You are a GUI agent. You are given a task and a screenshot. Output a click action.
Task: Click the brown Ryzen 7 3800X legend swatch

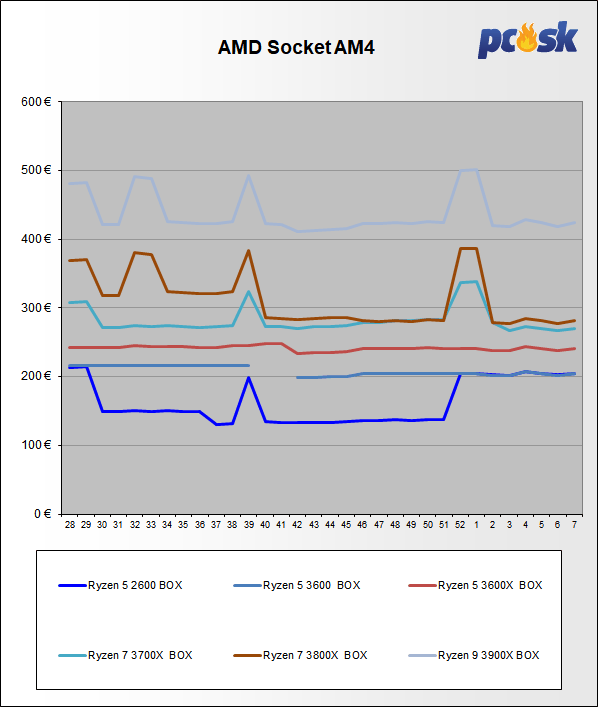247,656
